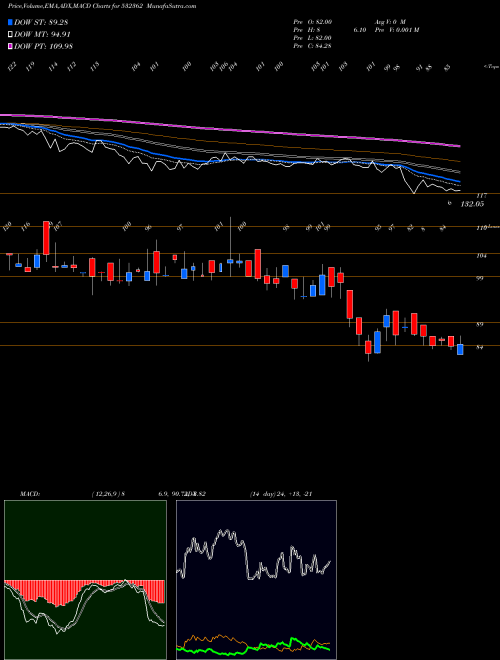500x660 pixels.
Task: Select the 'DOW ST: 89.28' legend label
Action: click(41, 22)
